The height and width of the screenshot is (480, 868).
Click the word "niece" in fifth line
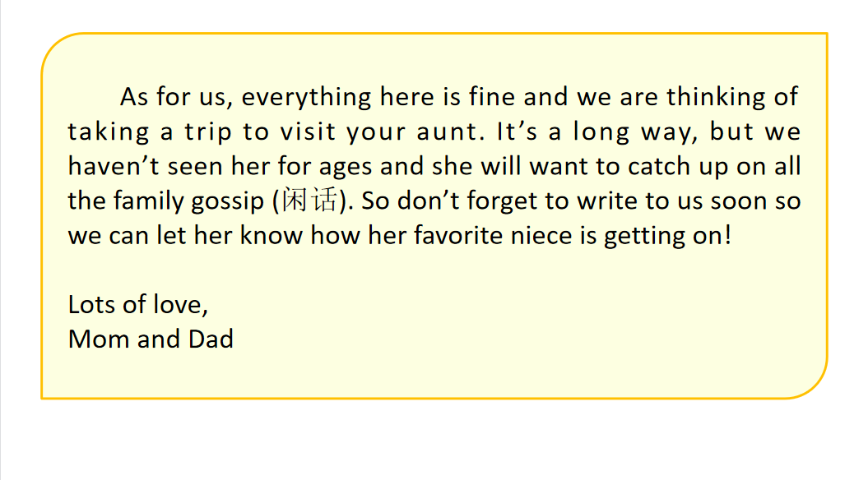click(540, 236)
